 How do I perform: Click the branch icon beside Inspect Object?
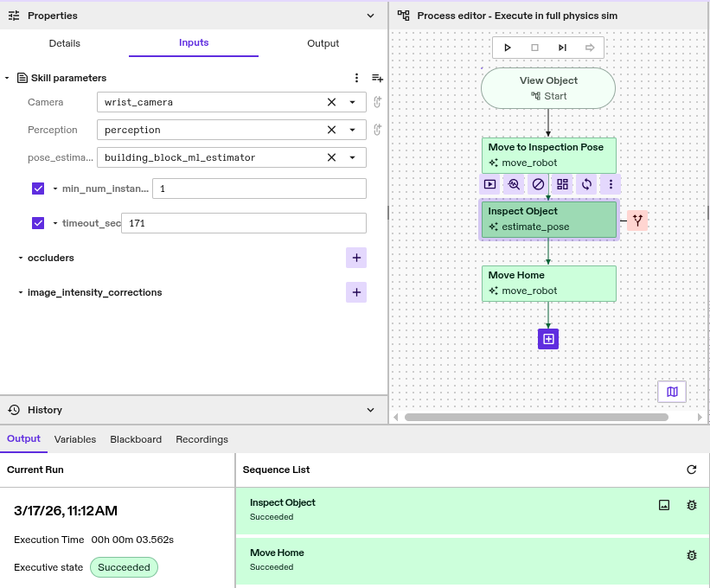tap(637, 220)
